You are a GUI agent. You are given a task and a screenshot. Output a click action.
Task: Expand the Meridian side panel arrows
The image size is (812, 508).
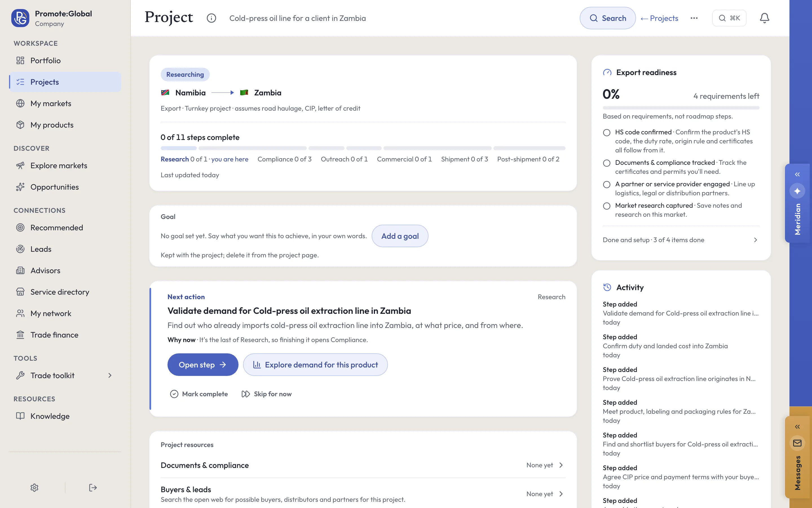(797, 174)
